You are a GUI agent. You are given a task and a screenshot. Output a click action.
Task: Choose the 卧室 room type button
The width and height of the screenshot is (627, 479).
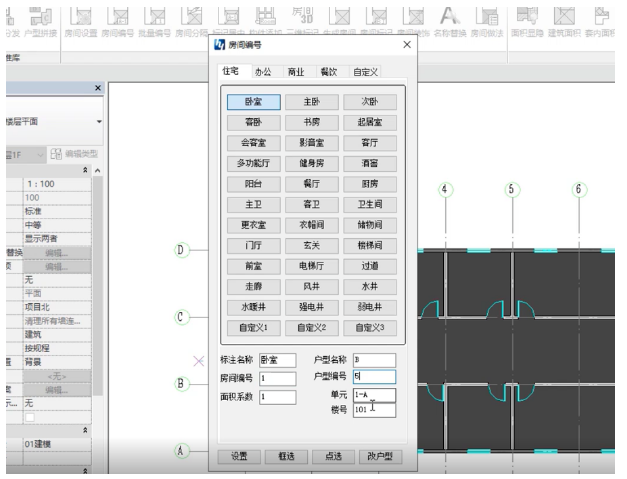(x=254, y=102)
